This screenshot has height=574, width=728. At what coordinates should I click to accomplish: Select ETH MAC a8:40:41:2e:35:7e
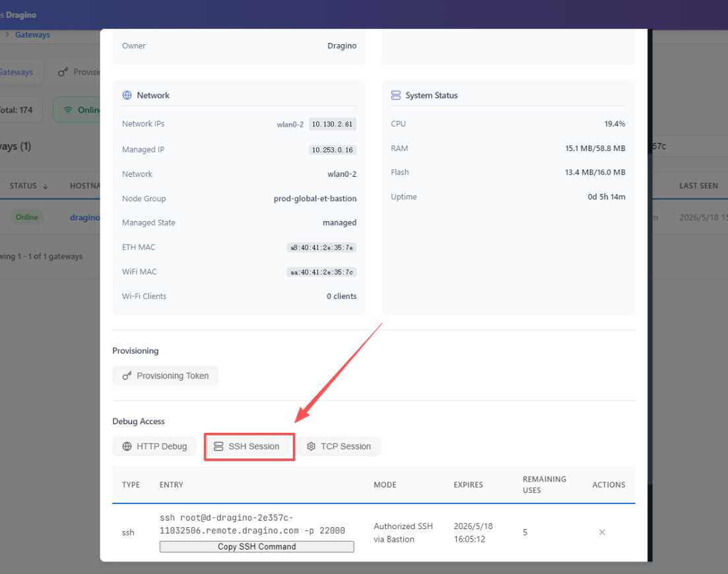click(321, 248)
